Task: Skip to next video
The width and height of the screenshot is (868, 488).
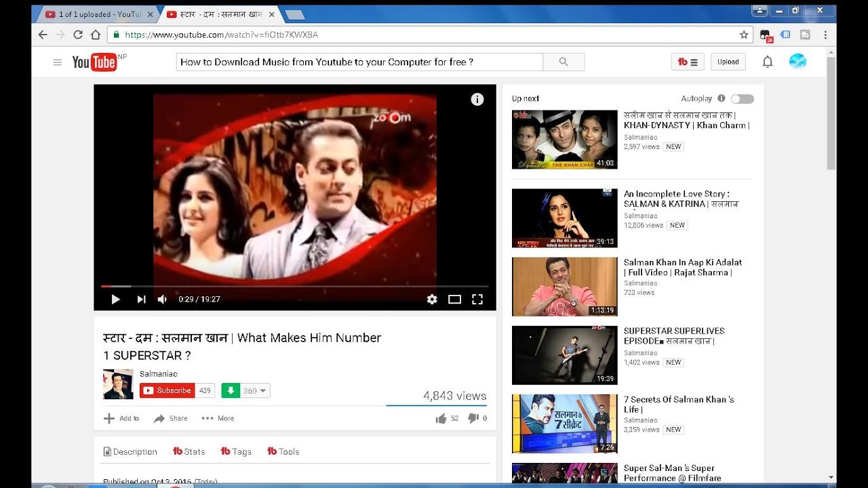Action: coord(141,299)
